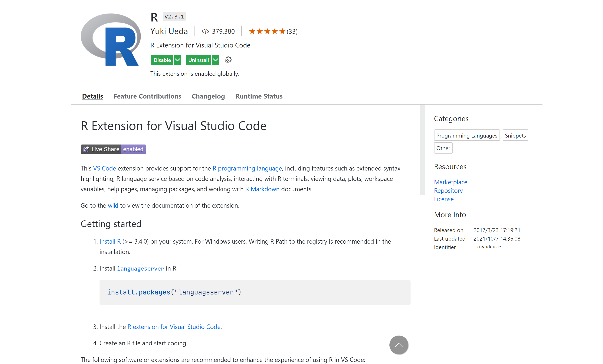Switch to the Feature Contributions tab
Image resolution: width=603 pixels, height=364 pixels.
(x=147, y=96)
